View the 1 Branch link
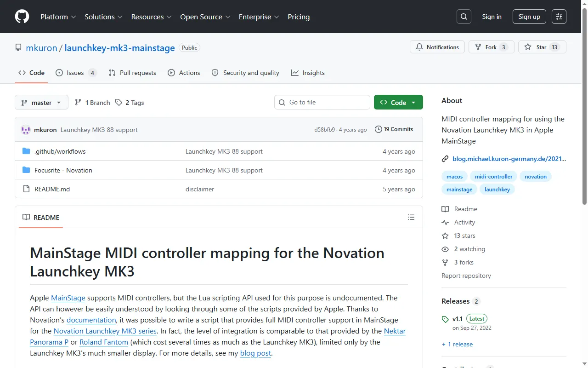 tap(92, 103)
